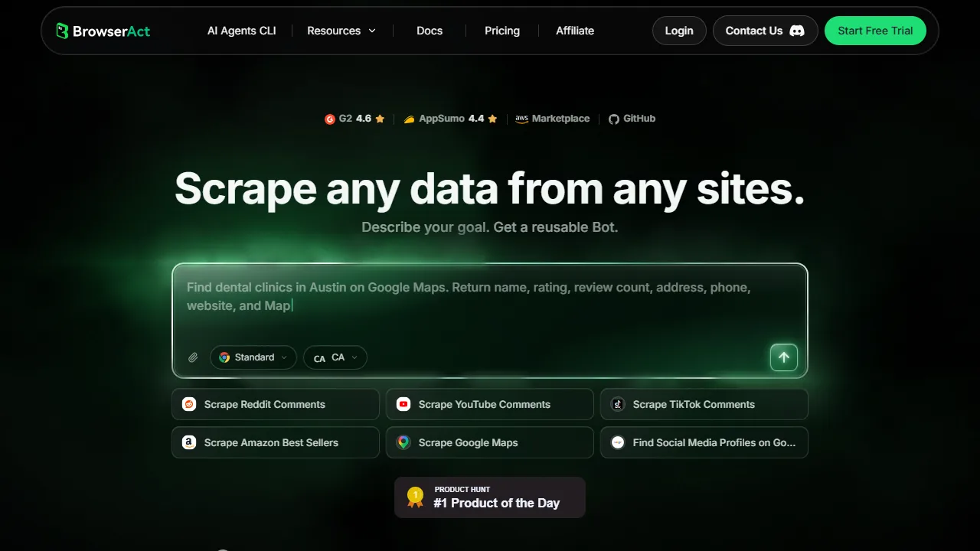Open the GitHub link

632,119
